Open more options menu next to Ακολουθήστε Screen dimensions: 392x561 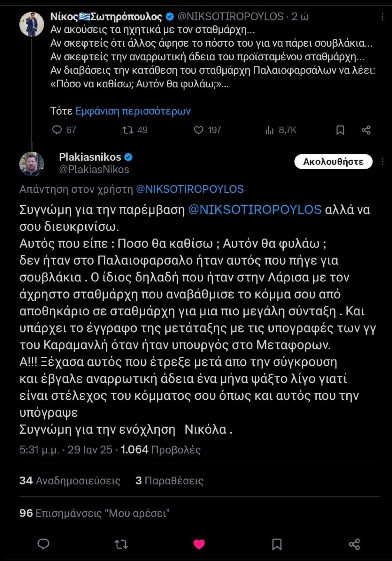382,162
